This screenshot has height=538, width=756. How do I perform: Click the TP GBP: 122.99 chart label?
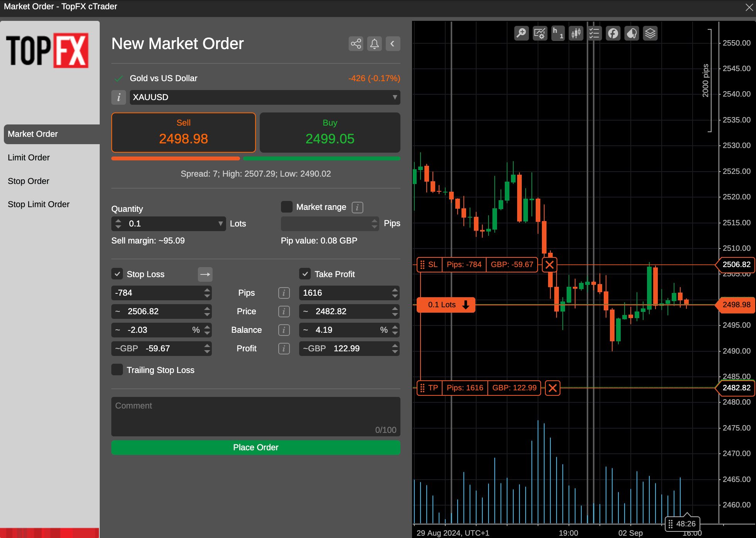[x=514, y=388]
